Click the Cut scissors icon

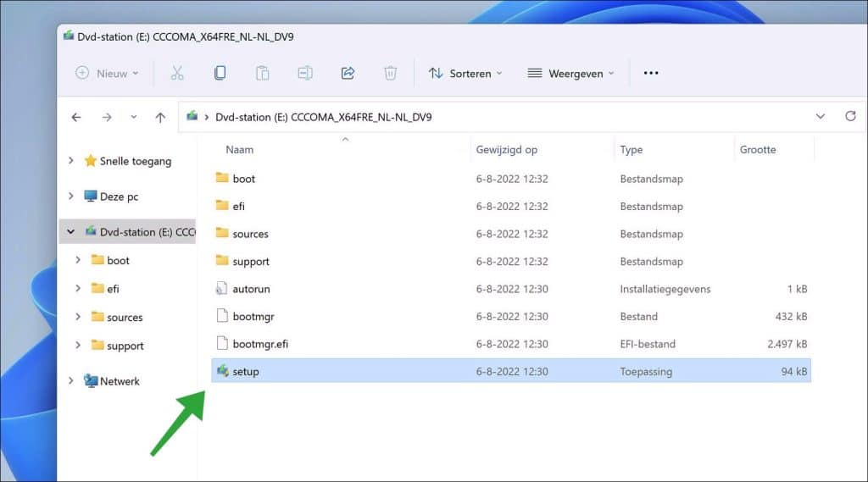(x=177, y=73)
